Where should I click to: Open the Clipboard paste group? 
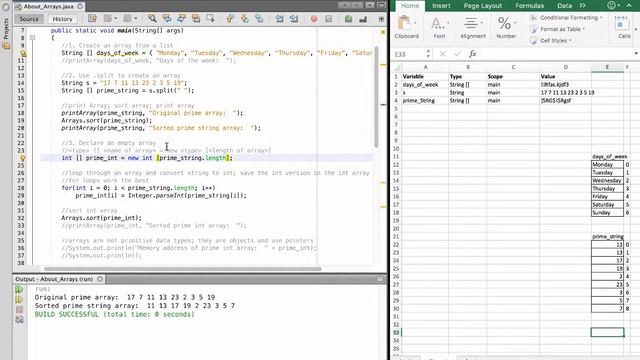(x=407, y=27)
